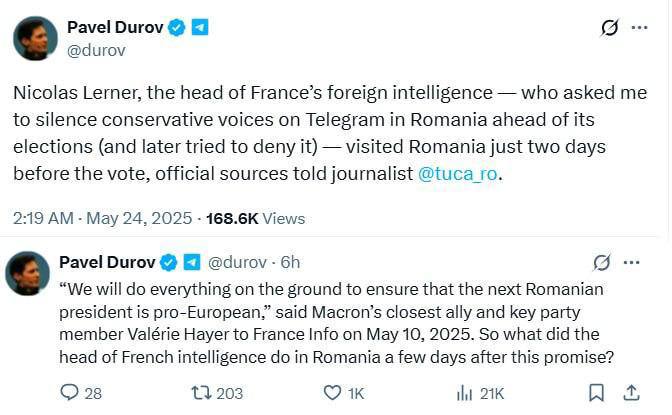Share the reply tweet via share icon
Screen dimensions: 672x415
(632, 393)
